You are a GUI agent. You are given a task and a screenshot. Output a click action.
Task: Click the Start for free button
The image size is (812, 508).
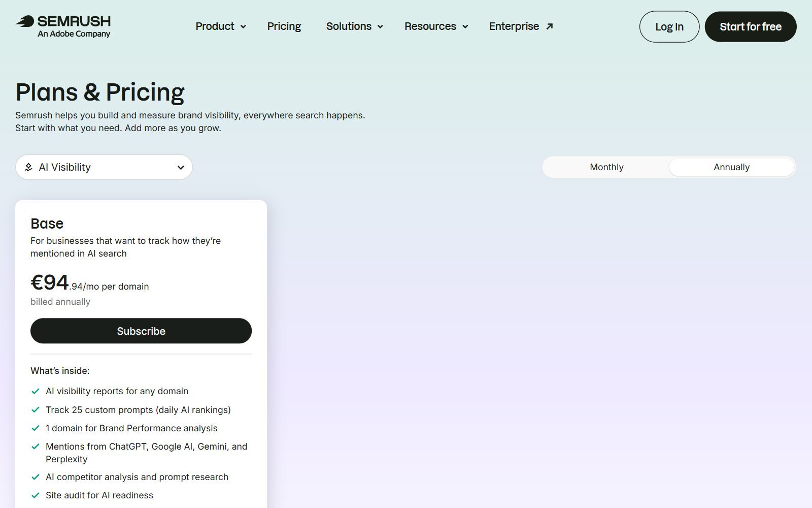(751, 27)
